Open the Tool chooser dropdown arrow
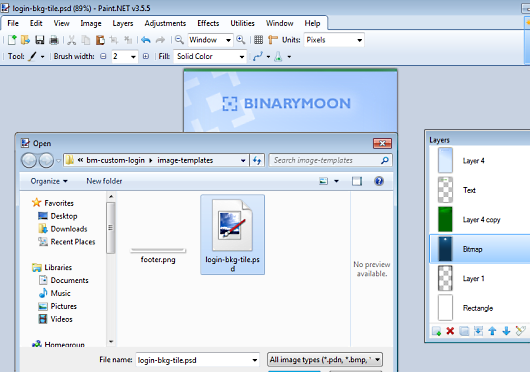 pyautogui.click(x=43, y=57)
